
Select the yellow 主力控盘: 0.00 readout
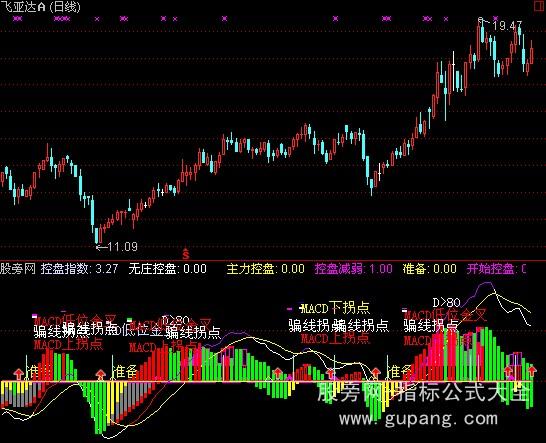pos(266,269)
